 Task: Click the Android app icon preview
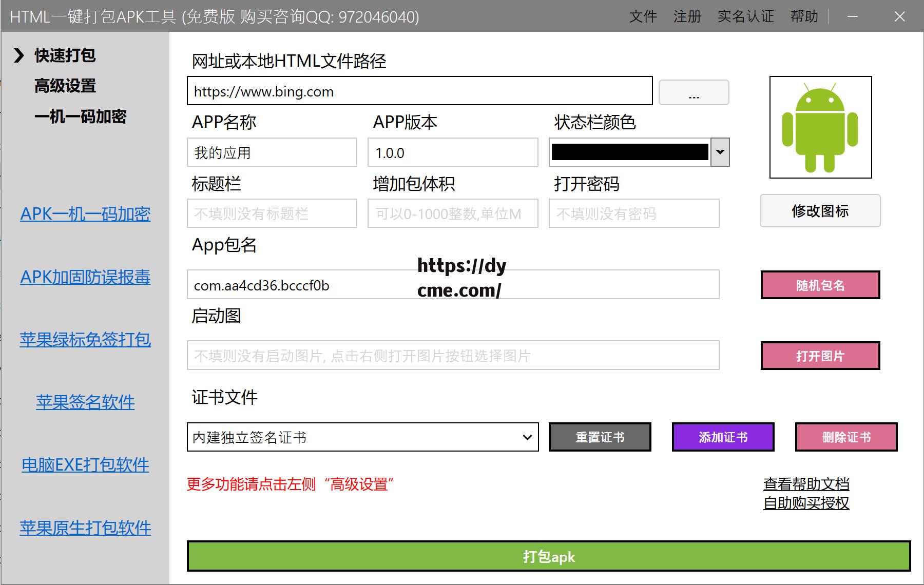[x=820, y=126]
